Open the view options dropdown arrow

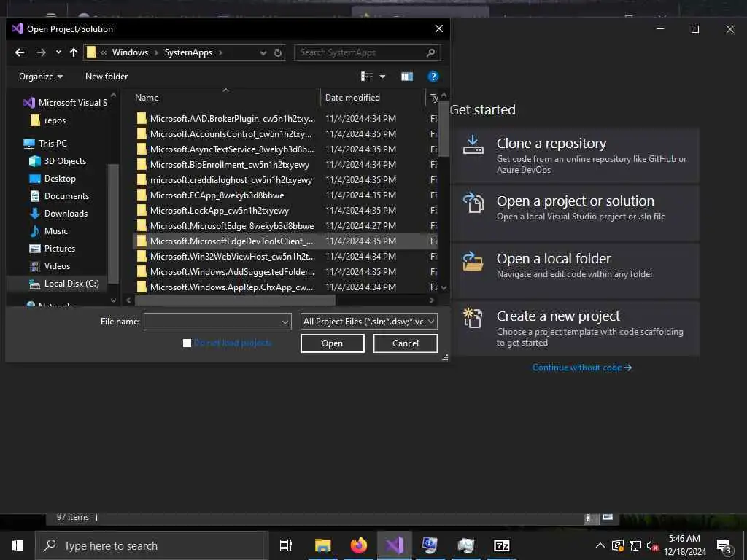point(382,76)
